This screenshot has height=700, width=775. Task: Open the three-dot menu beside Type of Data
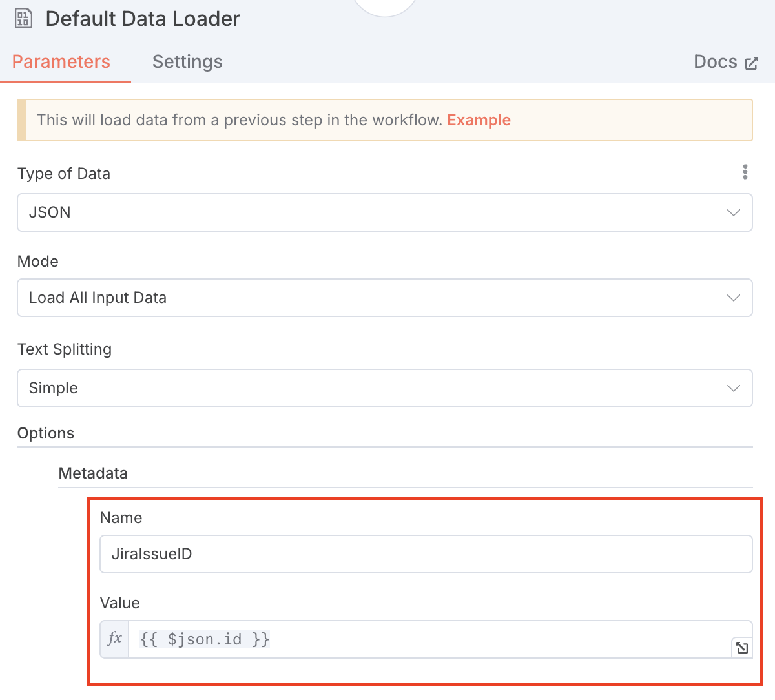pyautogui.click(x=745, y=172)
